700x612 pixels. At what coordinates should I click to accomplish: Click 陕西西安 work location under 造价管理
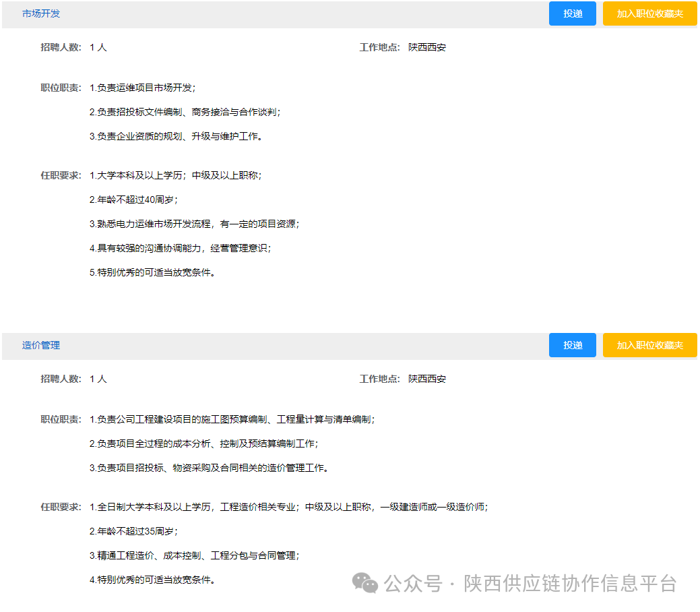[x=427, y=379]
